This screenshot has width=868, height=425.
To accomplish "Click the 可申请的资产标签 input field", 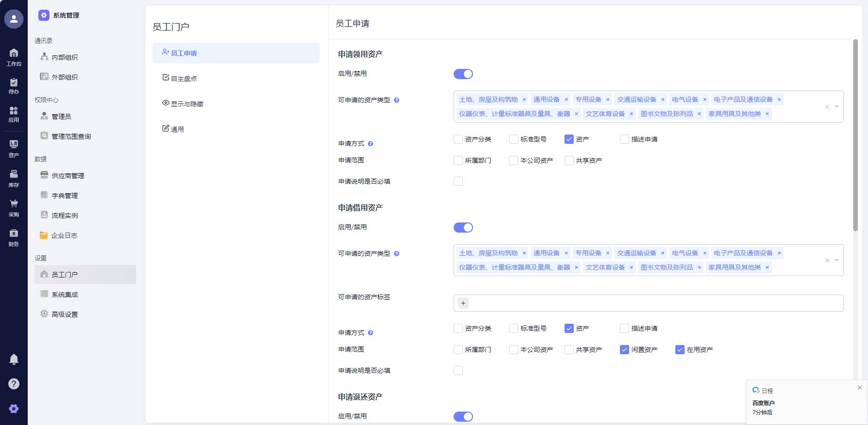I will click(x=649, y=303).
